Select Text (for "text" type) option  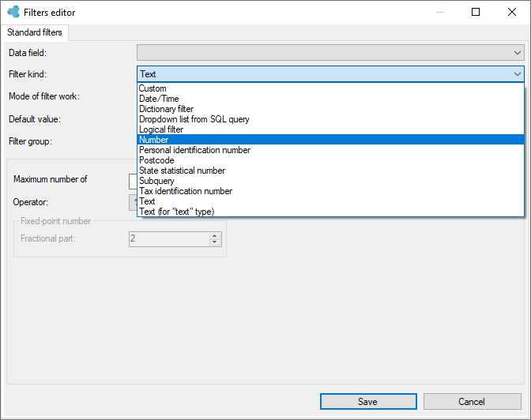(330, 212)
